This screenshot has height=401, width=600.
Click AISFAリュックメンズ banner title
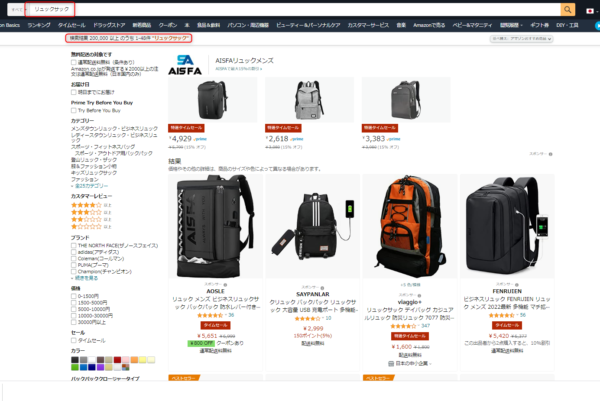(x=244, y=60)
